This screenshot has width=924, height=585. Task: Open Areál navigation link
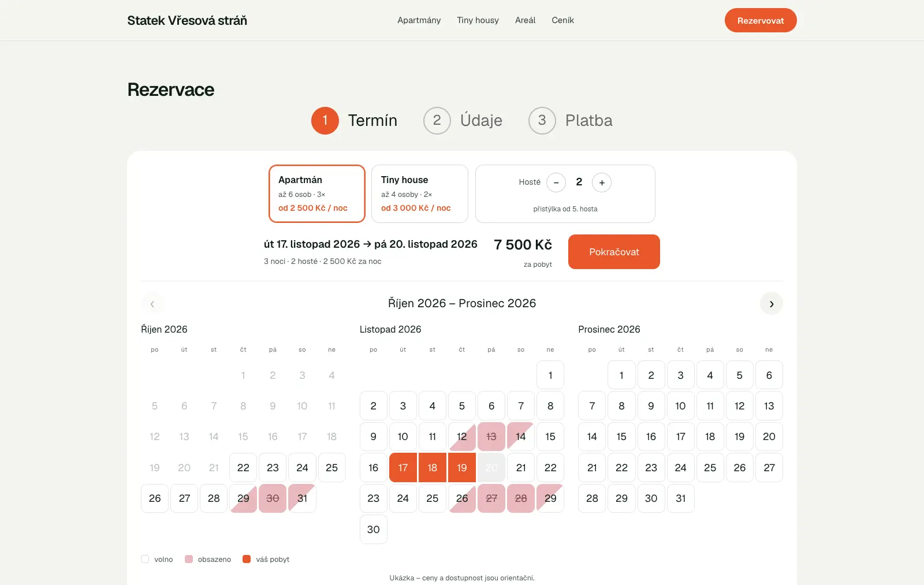525,20
